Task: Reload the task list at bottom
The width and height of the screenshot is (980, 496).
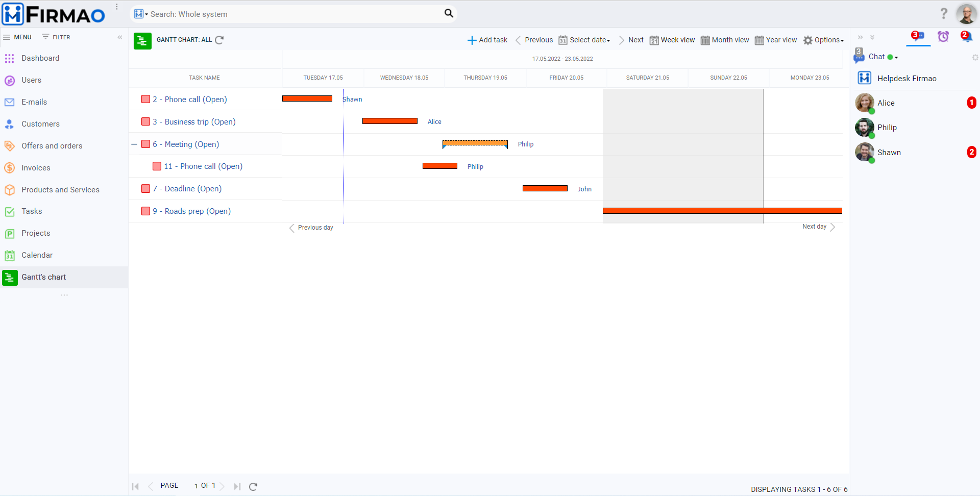Action: point(253,486)
